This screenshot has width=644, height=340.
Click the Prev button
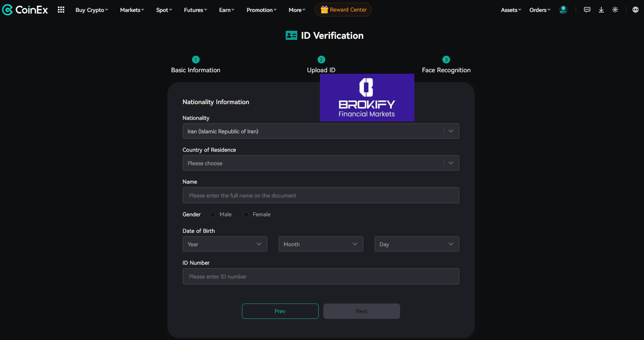point(280,311)
